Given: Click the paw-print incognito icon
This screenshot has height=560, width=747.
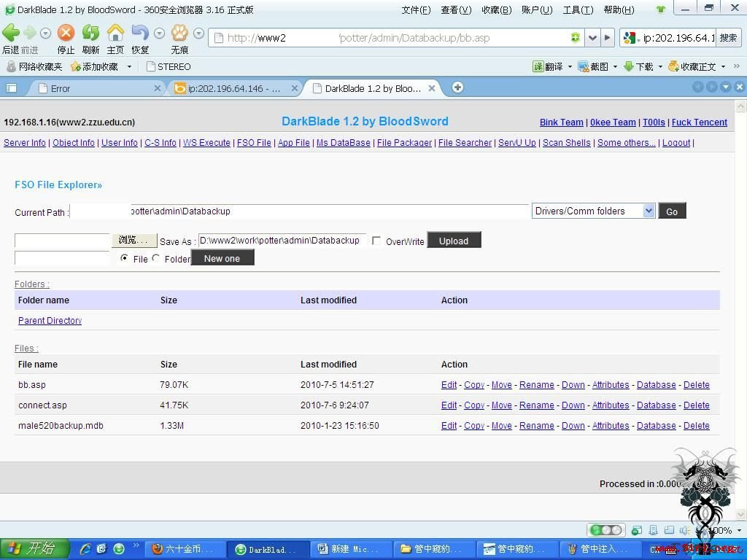Looking at the screenshot, I should 179,32.
